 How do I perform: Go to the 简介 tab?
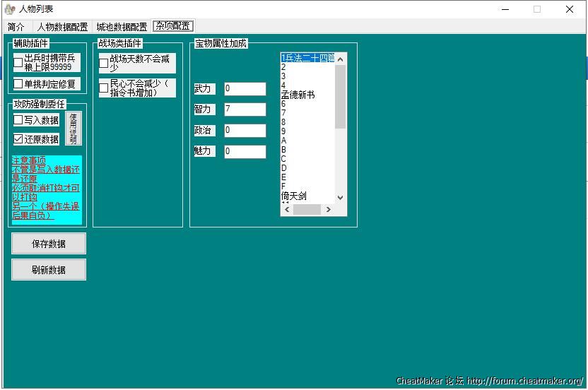16,27
